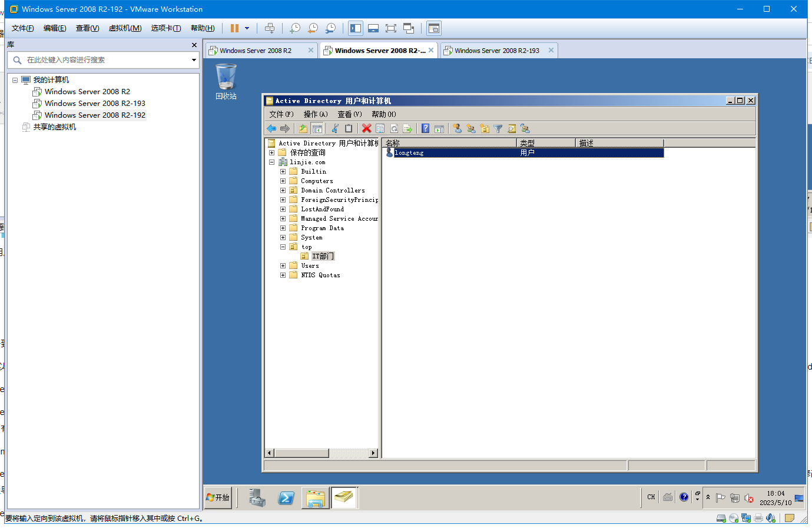Expand the Users container in tree
The width and height of the screenshot is (812, 528).
pos(283,266)
